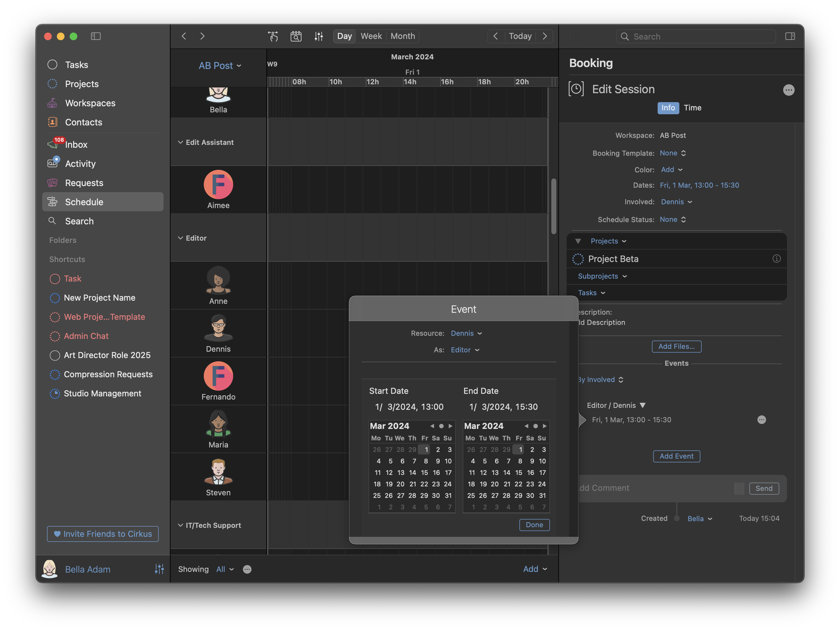This screenshot has width=840, height=630.
Task: Click the Edit Session more options button
Action: pyautogui.click(x=788, y=90)
